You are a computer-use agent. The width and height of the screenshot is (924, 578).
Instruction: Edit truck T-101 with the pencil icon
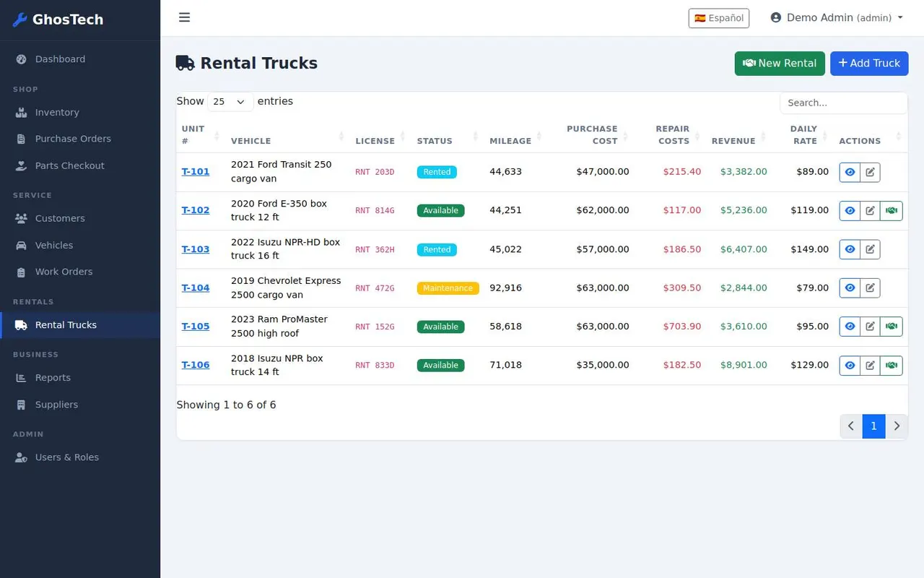click(870, 172)
